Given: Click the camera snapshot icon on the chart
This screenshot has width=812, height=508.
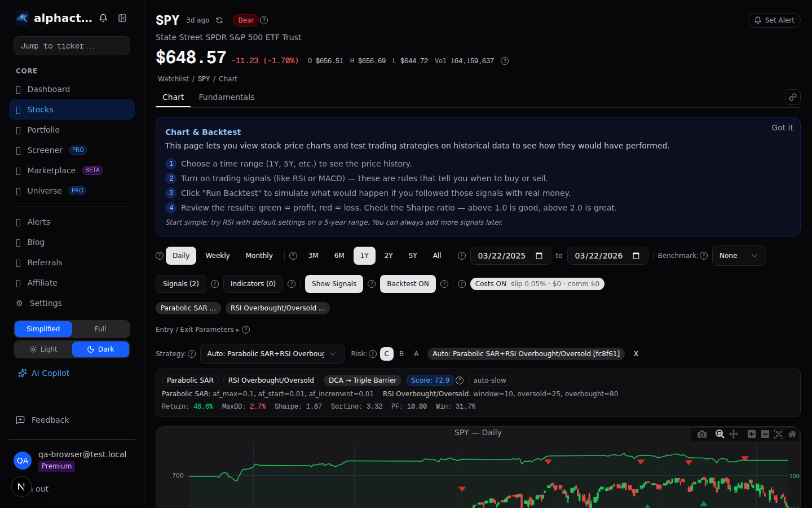Looking at the screenshot, I should coord(702,434).
